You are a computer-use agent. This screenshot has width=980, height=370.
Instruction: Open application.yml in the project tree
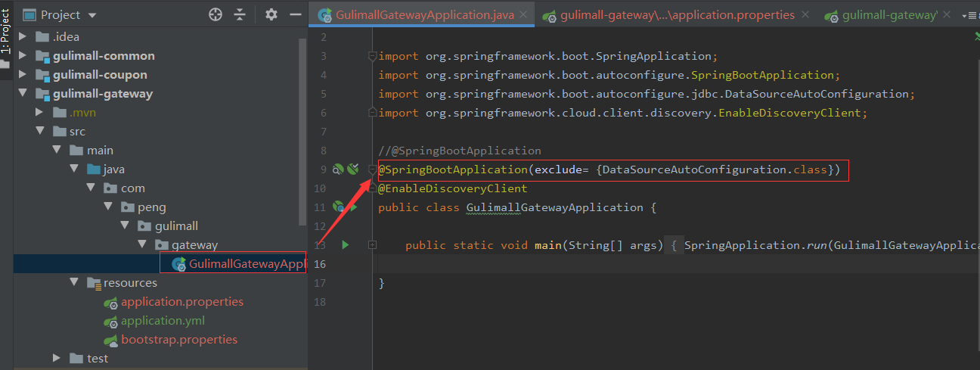(x=163, y=320)
